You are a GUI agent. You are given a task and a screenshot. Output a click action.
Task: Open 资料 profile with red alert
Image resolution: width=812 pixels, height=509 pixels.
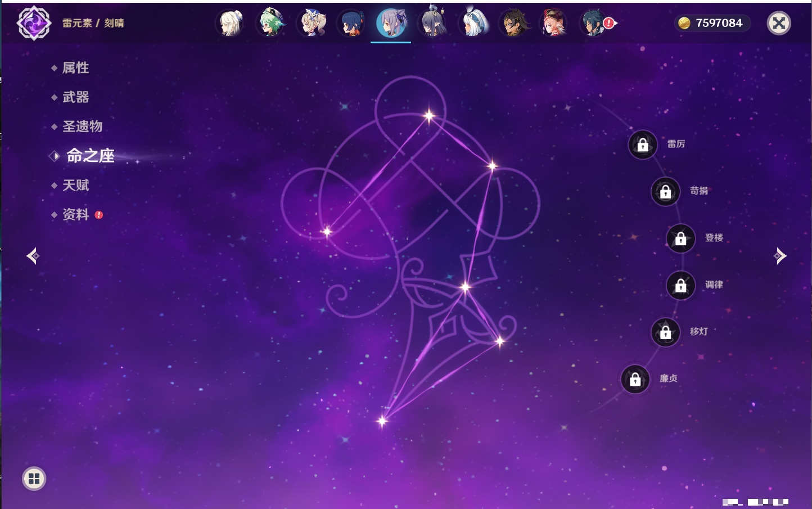pos(75,215)
